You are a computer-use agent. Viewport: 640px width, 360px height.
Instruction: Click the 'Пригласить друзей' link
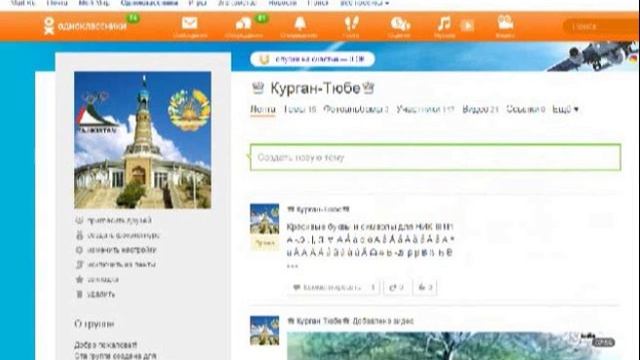(119, 220)
